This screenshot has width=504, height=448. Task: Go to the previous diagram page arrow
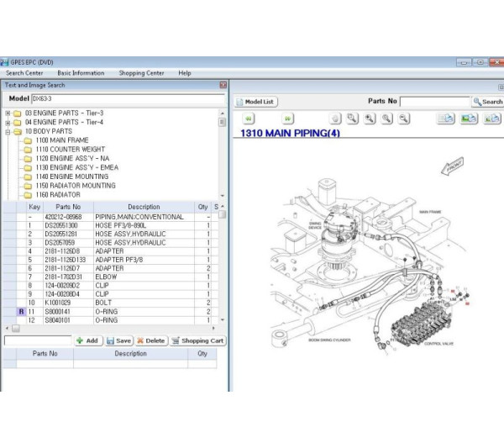click(x=249, y=119)
